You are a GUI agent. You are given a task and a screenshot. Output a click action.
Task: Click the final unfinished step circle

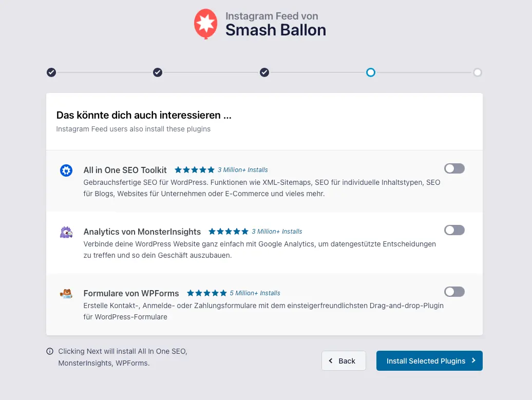pos(478,72)
